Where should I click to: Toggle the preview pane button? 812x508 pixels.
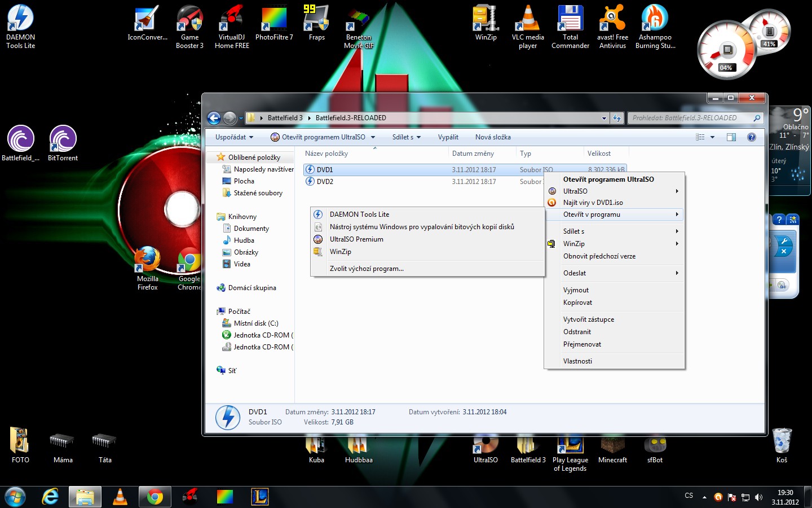(x=731, y=137)
